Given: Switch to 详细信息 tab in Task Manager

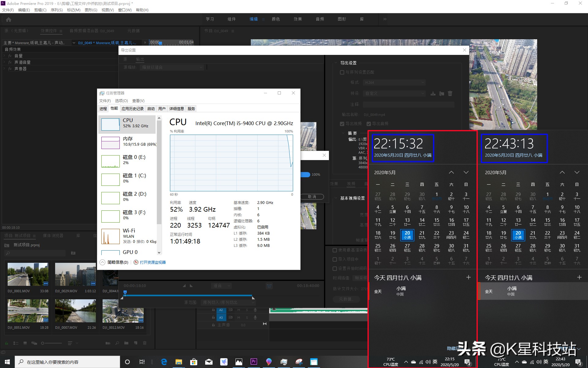Looking at the screenshot, I should [177, 109].
